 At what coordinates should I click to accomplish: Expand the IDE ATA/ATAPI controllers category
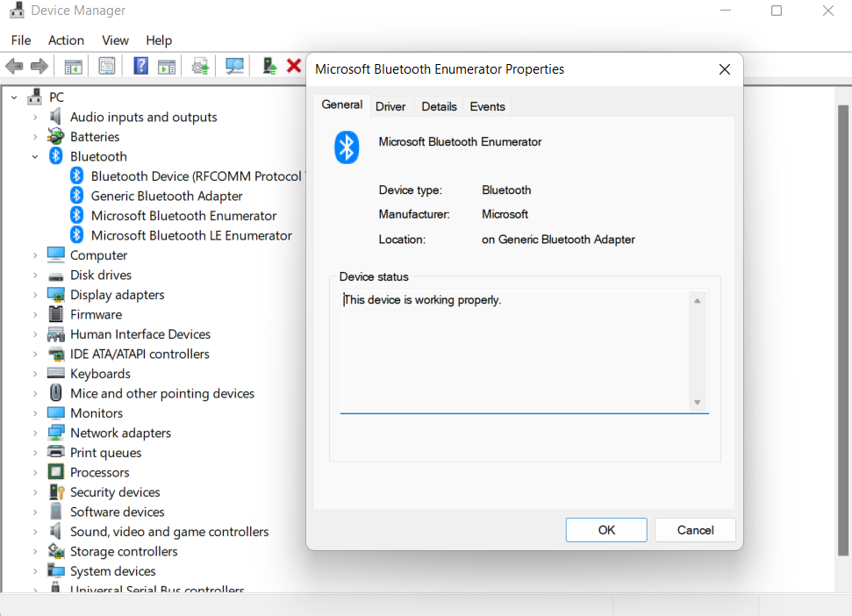click(35, 355)
